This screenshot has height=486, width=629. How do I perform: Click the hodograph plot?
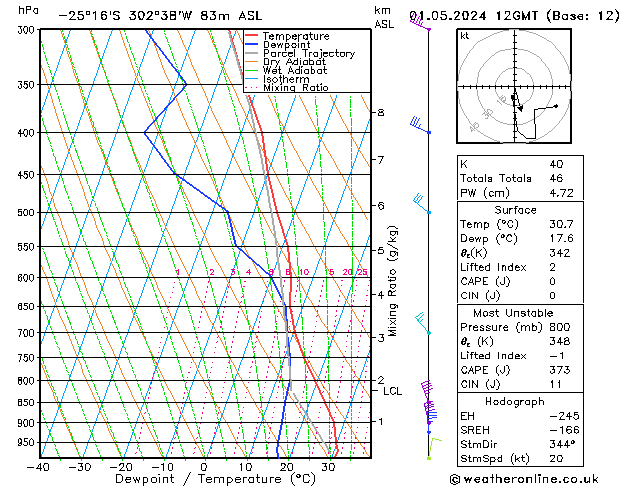tap(514, 86)
